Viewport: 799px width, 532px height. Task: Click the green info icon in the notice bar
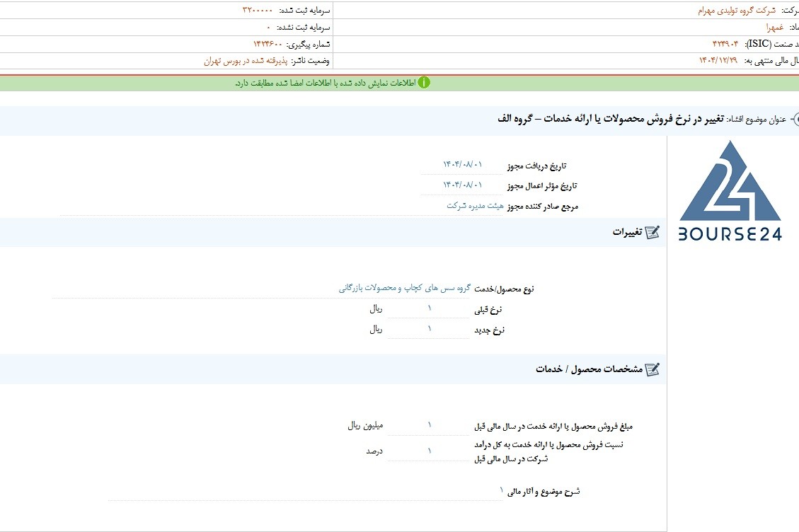[424, 83]
